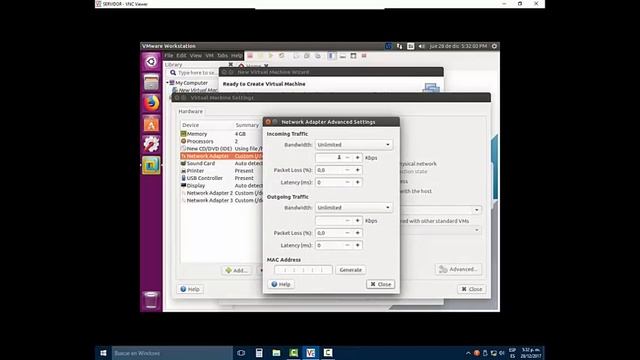This screenshot has width=640, height=360.
Task: Open the Tabs menu in VMware Workstation
Action: tap(222, 56)
